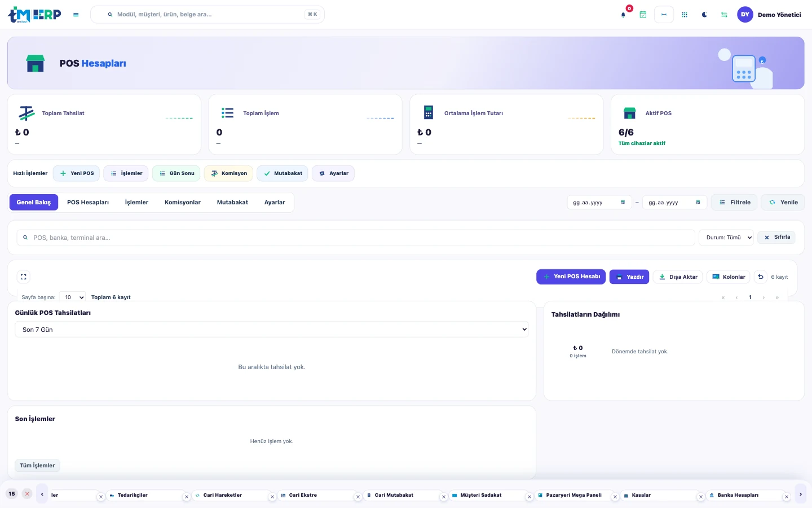Image resolution: width=812 pixels, height=508 pixels.
Task: Click the Yeni POS Hesabı button
Action: pyautogui.click(x=571, y=277)
